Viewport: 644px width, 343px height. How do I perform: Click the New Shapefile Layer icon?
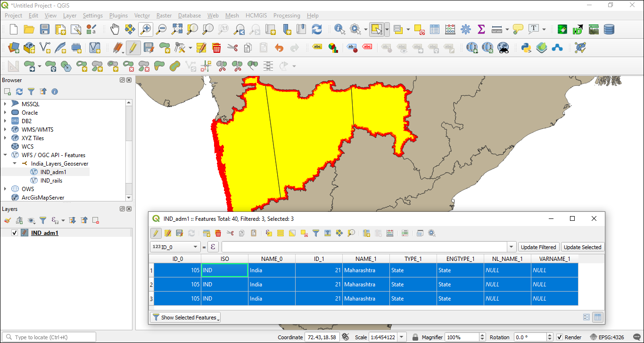click(x=45, y=48)
